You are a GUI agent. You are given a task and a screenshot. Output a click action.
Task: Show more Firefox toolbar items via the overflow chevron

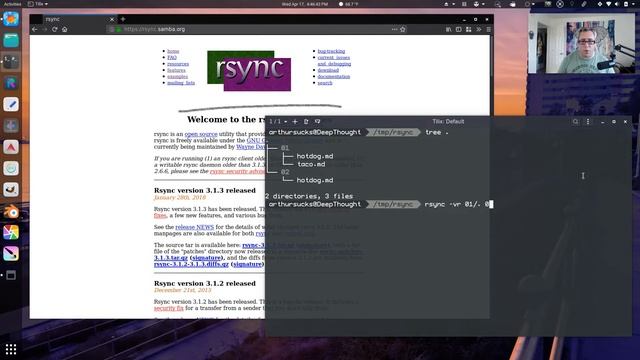point(479,29)
